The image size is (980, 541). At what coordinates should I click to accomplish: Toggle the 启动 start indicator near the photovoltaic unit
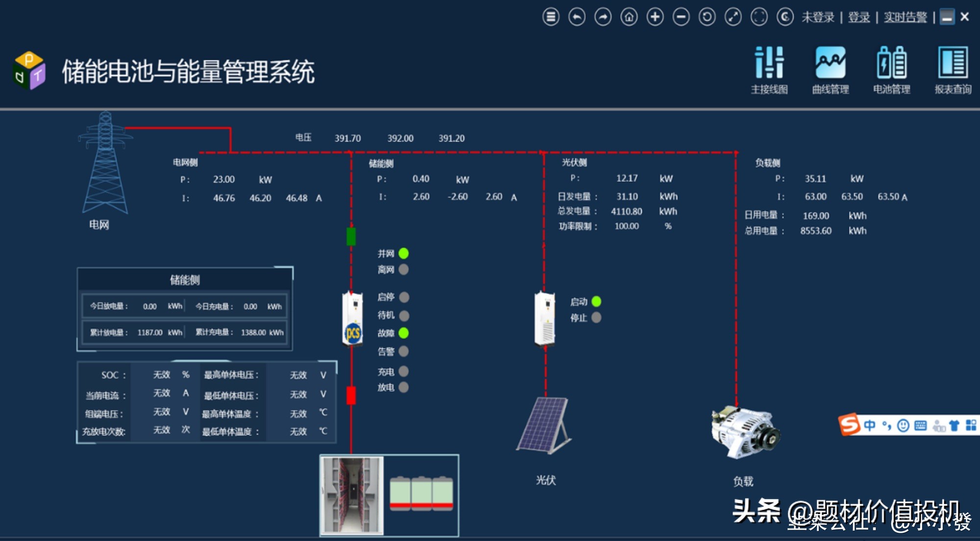(596, 302)
